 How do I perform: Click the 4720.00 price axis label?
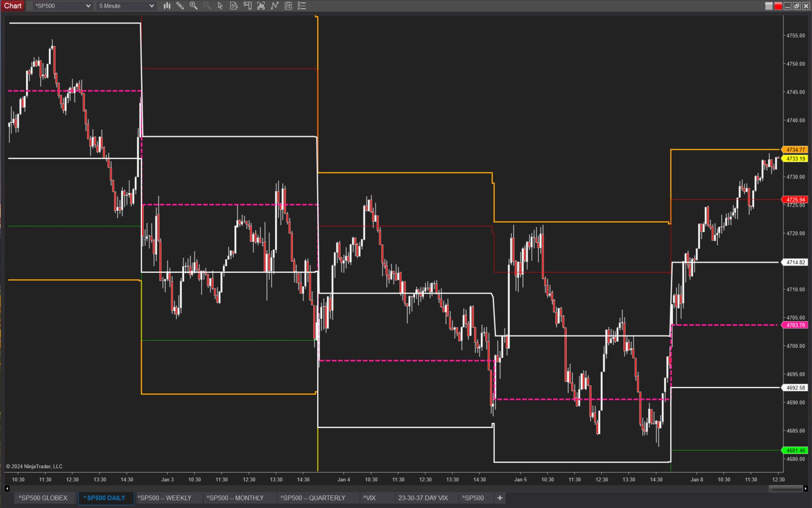click(796, 233)
